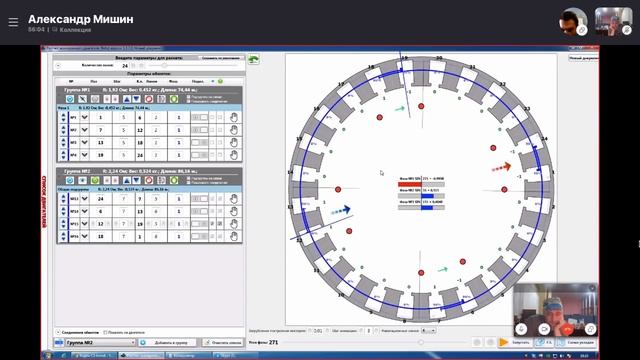This screenshot has width=640, height=360.
Task: Click the blue up triangle in Группа №2 toolbar
Action: [127, 180]
